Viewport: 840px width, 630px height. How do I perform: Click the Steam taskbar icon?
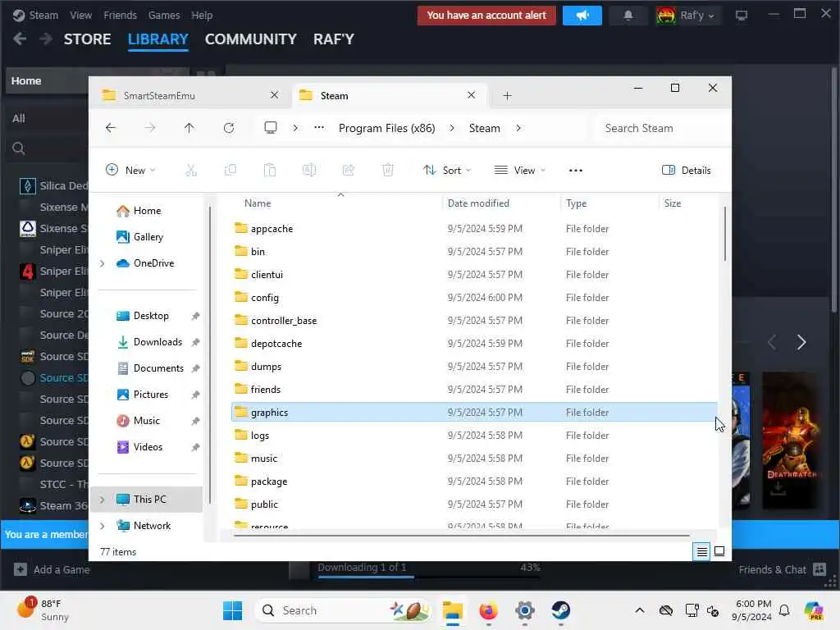(x=561, y=610)
